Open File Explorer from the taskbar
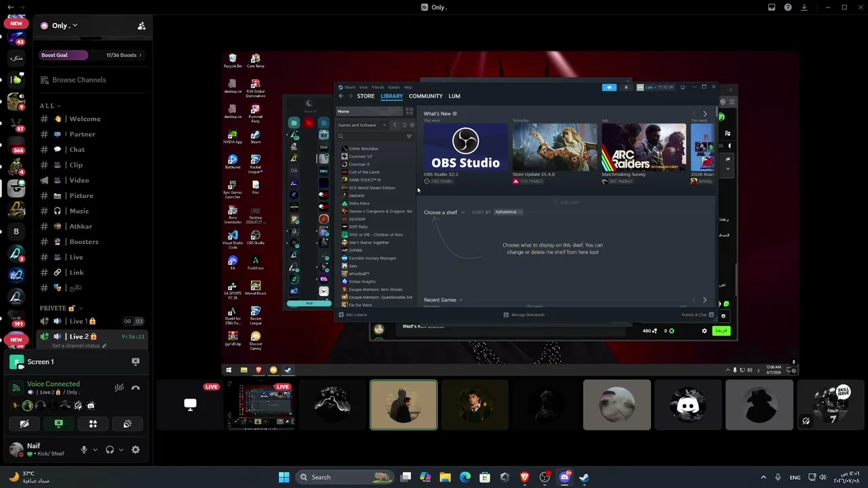The image size is (868, 488). tap(445, 477)
